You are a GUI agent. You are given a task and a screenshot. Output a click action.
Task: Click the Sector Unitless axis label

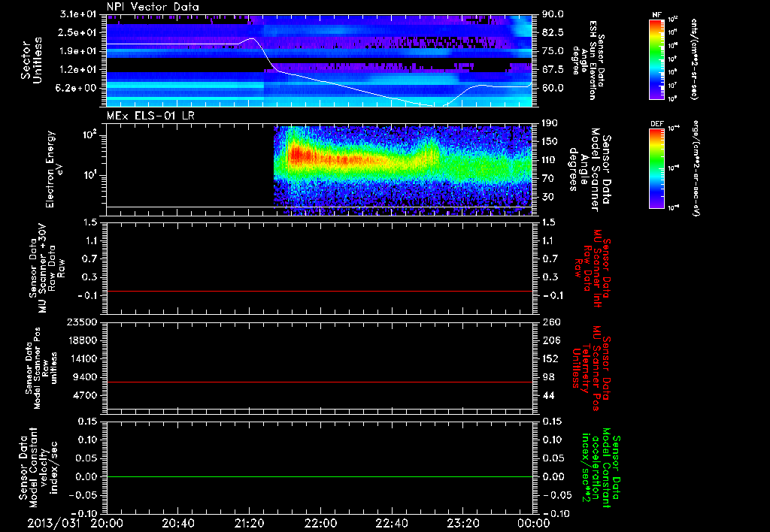pos(32,59)
